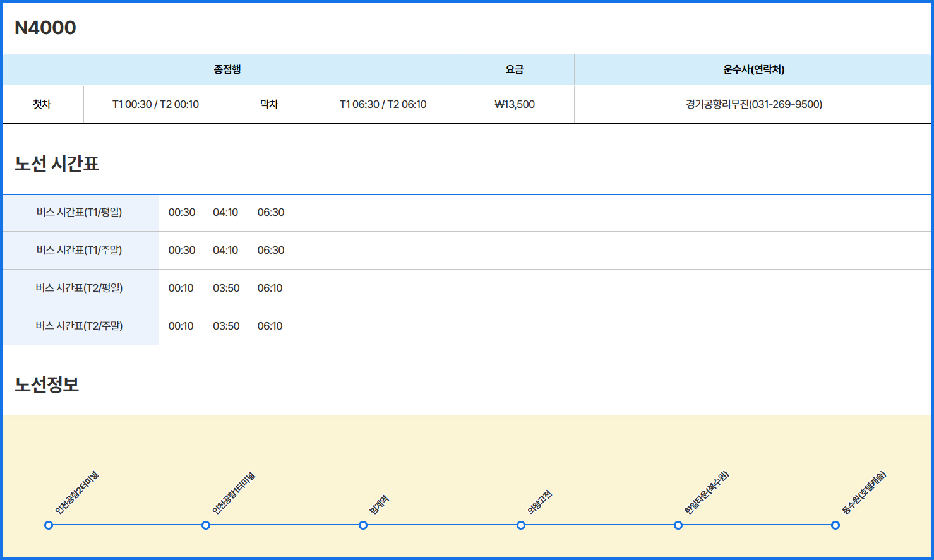
Task: Select the 버스 시간표(T2/평일) row label
Action: pos(80,288)
